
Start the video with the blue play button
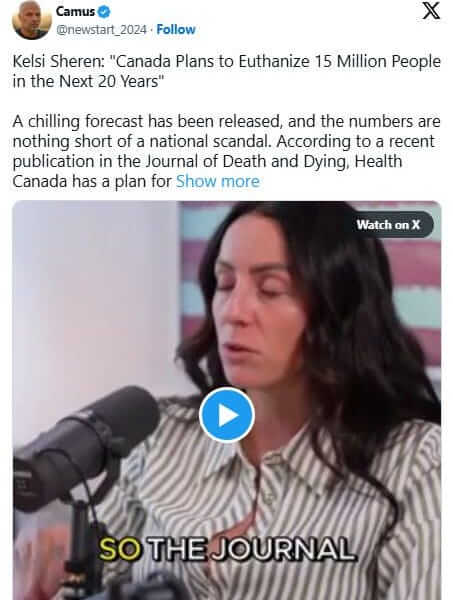click(227, 415)
